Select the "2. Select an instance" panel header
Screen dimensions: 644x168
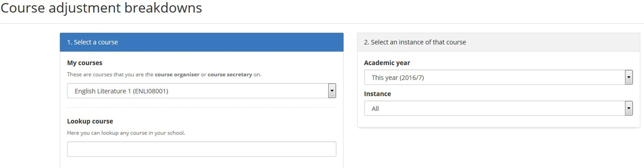tap(499, 42)
